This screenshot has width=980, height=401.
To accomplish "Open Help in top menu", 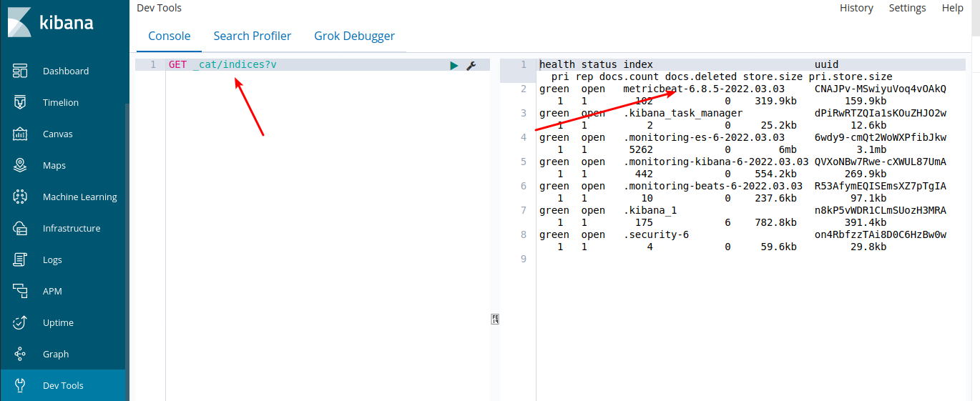I will coord(953,8).
